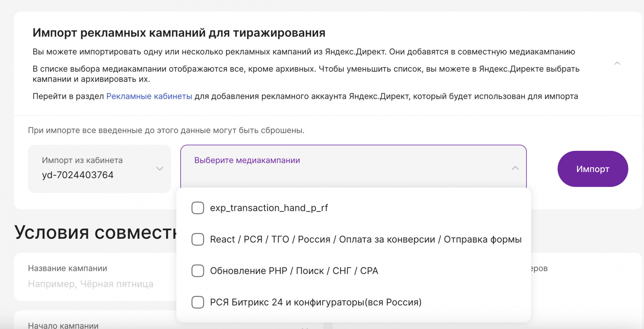Open the Рекламные кабинеты link
Viewport: 644px width, 329px height.
tap(149, 96)
